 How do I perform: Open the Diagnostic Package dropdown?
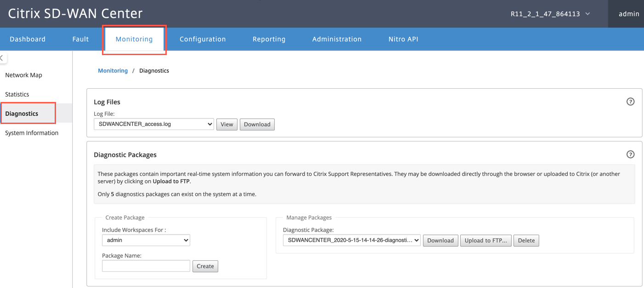[352, 240]
